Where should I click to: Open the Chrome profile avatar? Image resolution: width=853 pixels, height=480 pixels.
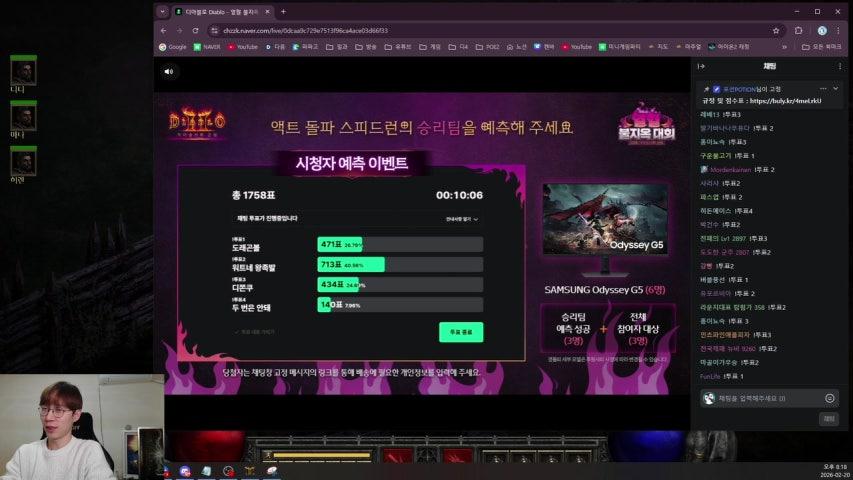822,31
